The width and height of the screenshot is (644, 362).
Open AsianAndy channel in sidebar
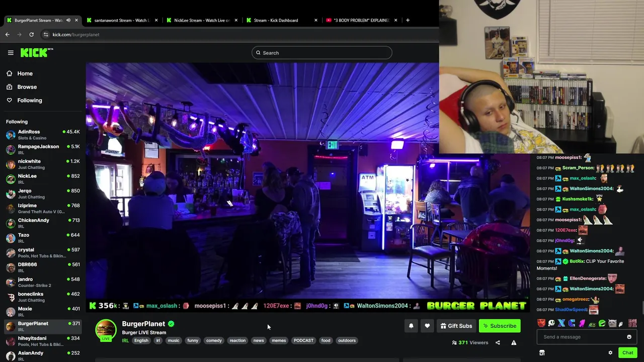pos(43,355)
